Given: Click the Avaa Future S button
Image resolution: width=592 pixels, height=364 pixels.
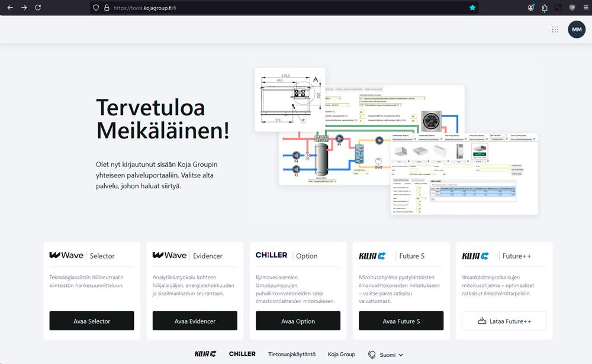Looking at the screenshot, I should pos(401,321).
